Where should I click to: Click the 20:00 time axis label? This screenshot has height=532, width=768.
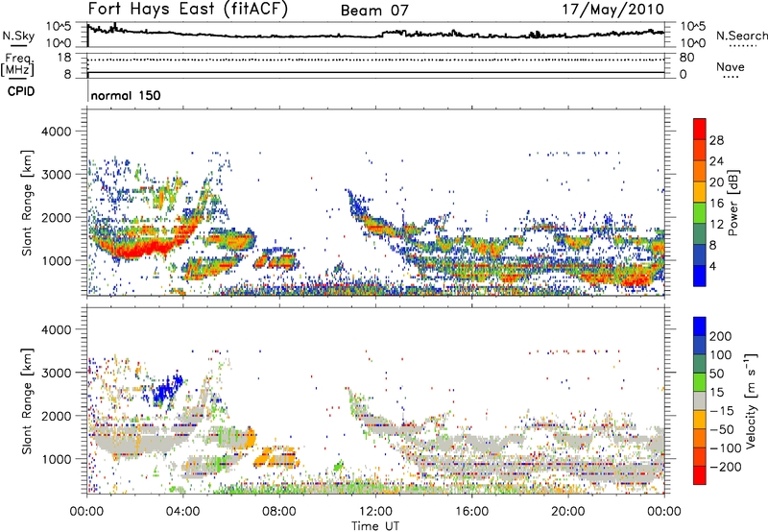[x=567, y=512]
